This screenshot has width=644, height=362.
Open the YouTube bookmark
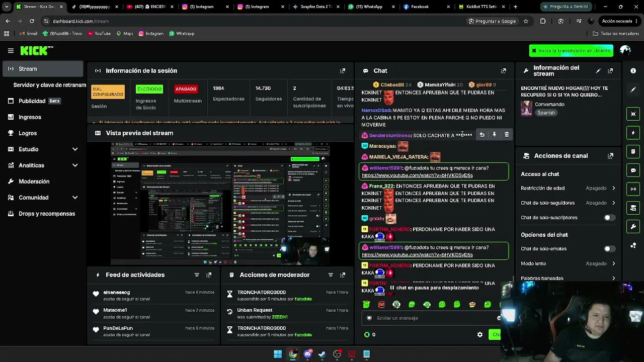point(99,34)
